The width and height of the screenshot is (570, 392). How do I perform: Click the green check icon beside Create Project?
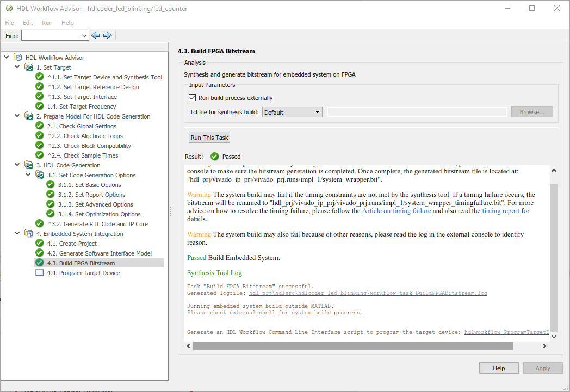(x=40, y=244)
